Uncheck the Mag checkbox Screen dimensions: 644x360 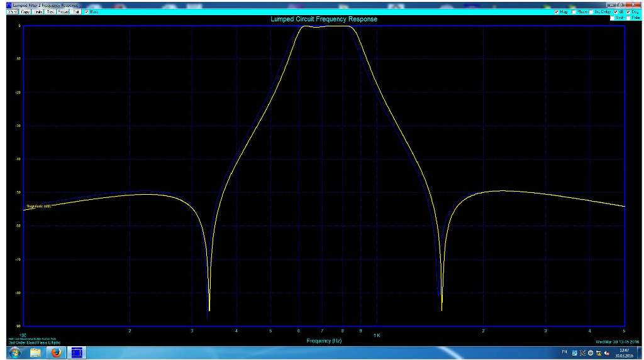(x=557, y=12)
